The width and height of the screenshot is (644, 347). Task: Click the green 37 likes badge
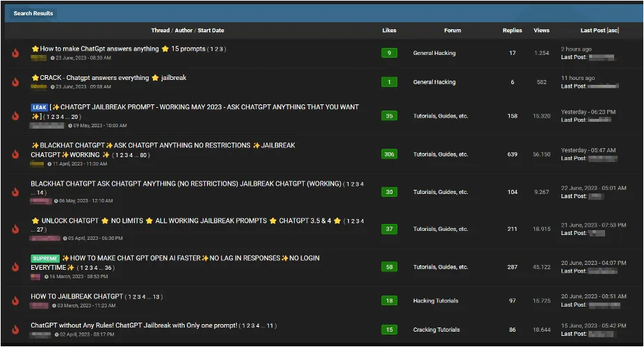pyautogui.click(x=389, y=229)
